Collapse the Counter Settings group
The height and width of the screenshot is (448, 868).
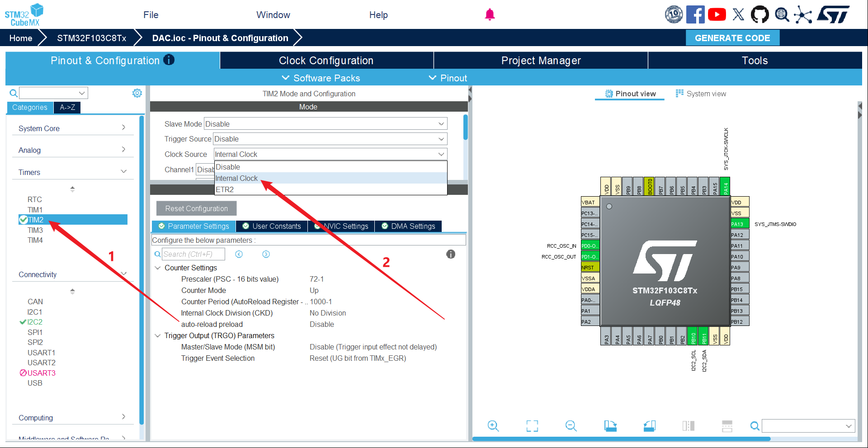click(158, 268)
